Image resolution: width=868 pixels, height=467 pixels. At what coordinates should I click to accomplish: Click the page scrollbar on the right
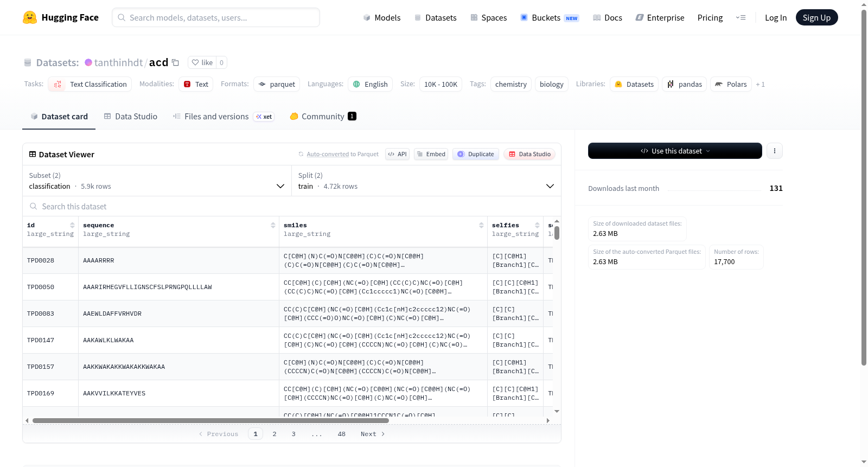[864, 188]
